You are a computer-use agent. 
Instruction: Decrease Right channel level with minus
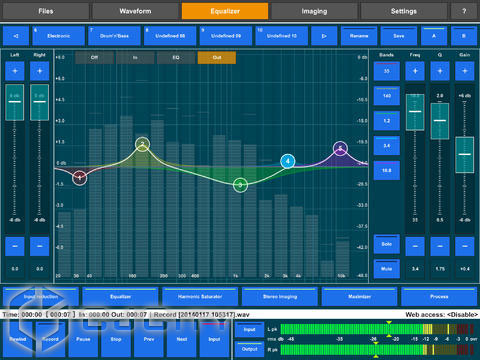point(39,246)
